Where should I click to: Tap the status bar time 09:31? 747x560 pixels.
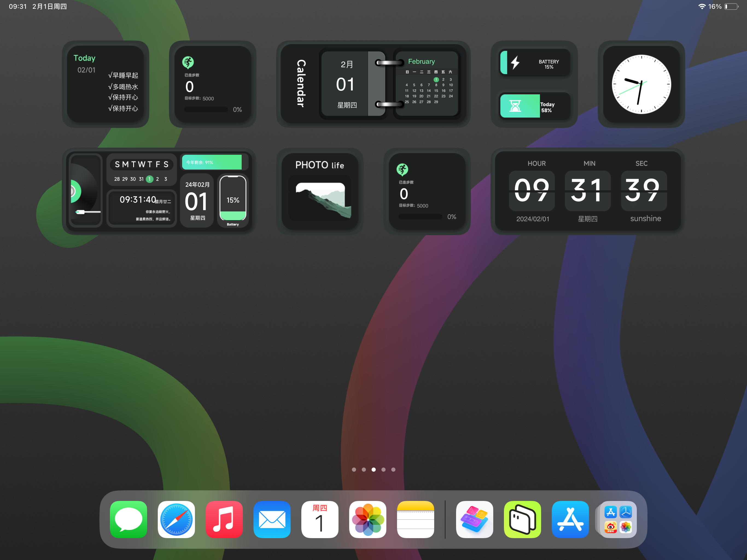(x=17, y=6)
